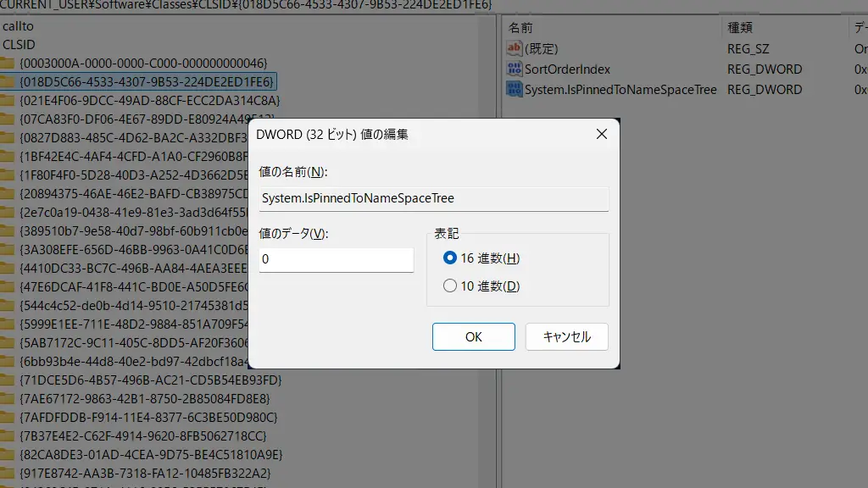The image size is (868, 488).
Task: Click the 名前 column header
Action: point(520,28)
